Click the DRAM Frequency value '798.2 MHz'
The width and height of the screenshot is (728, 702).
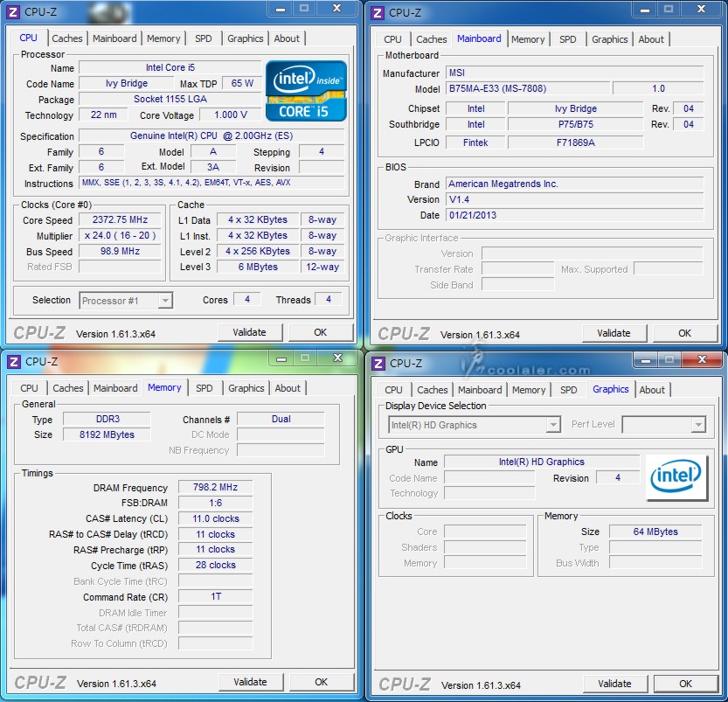215,487
